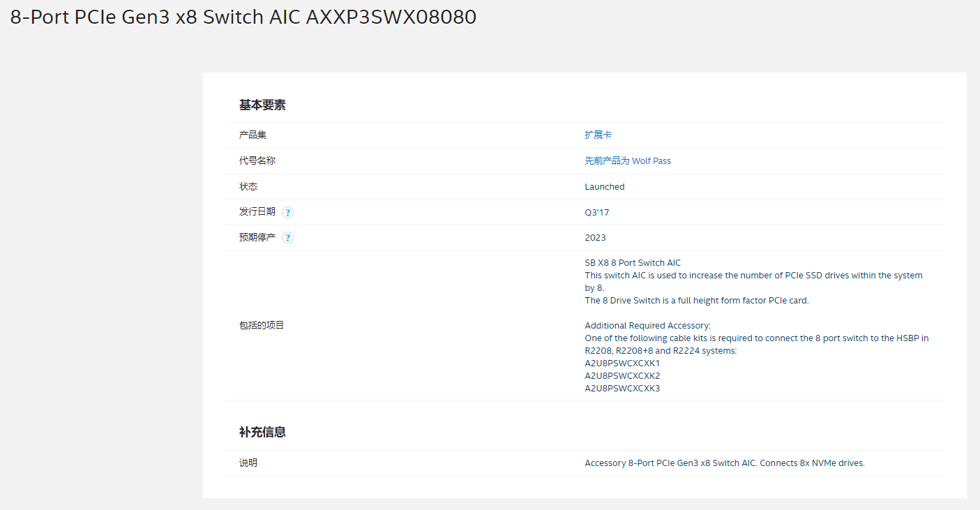
Task: Click the 8 Drive Switch full height text
Action: tap(697, 301)
